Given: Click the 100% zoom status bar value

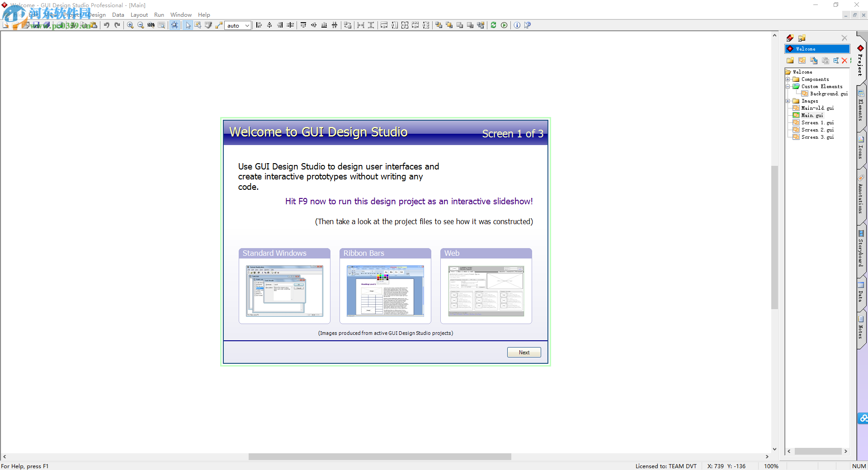Looking at the screenshot, I should (771, 466).
